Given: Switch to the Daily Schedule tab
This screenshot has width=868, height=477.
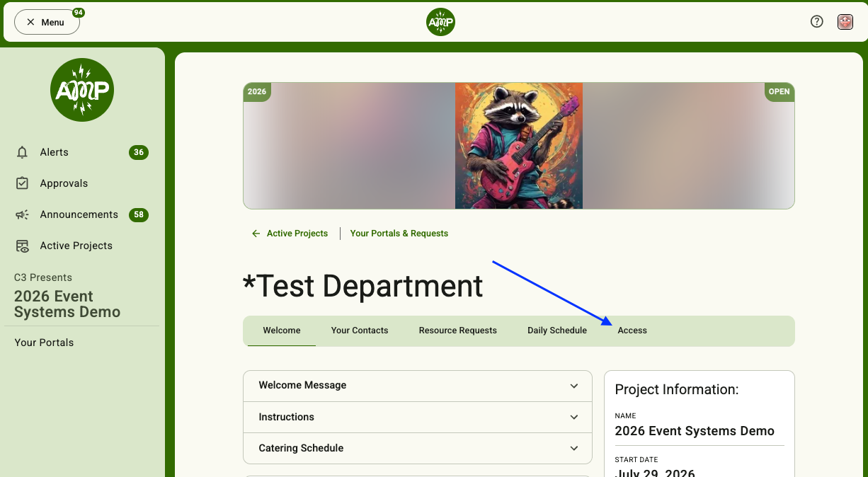Looking at the screenshot, I should pyautogui.click(x=557, y=331).
